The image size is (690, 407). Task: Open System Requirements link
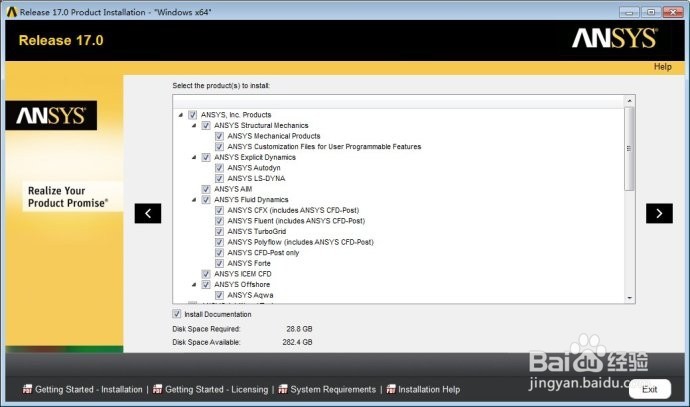coord(333,389)
